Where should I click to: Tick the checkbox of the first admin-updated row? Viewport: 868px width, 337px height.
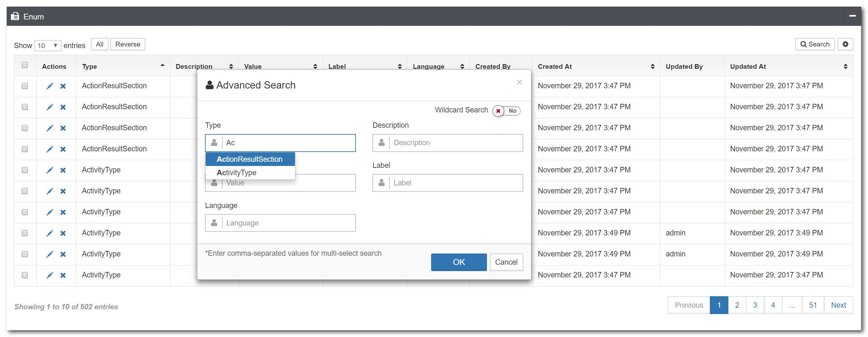(x=25, y=233)
